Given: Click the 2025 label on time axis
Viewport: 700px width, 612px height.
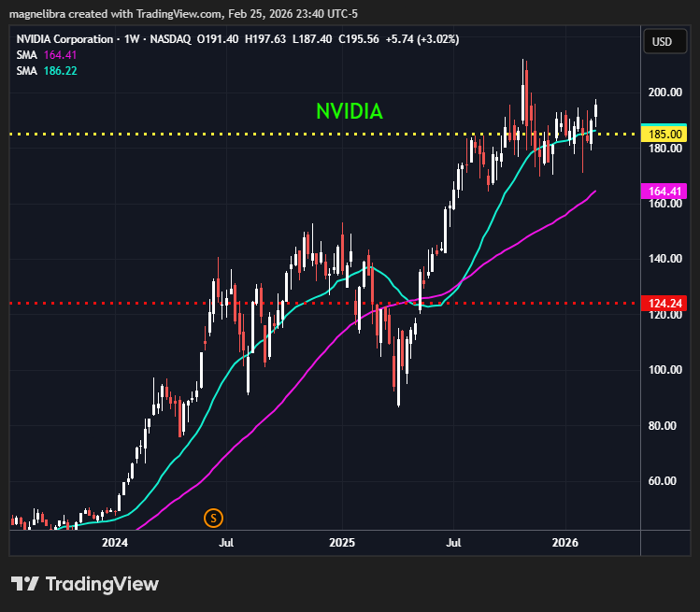Looking at the screenshot, I should (x=342, y=542).
